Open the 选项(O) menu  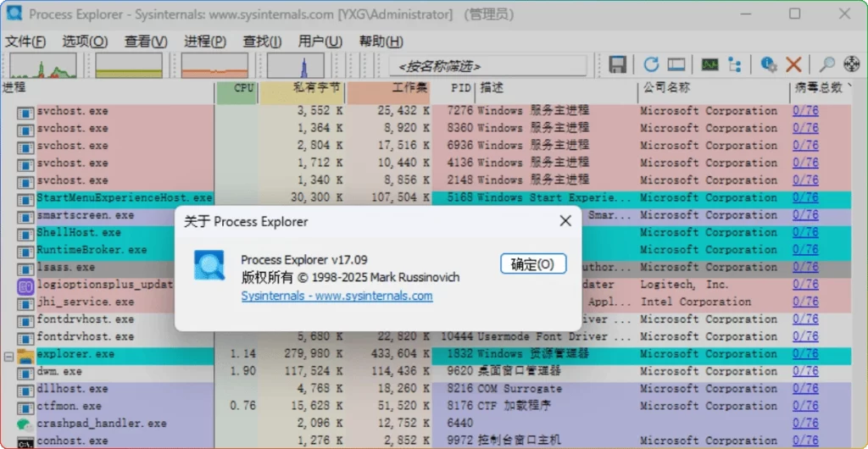click(85, 42)
